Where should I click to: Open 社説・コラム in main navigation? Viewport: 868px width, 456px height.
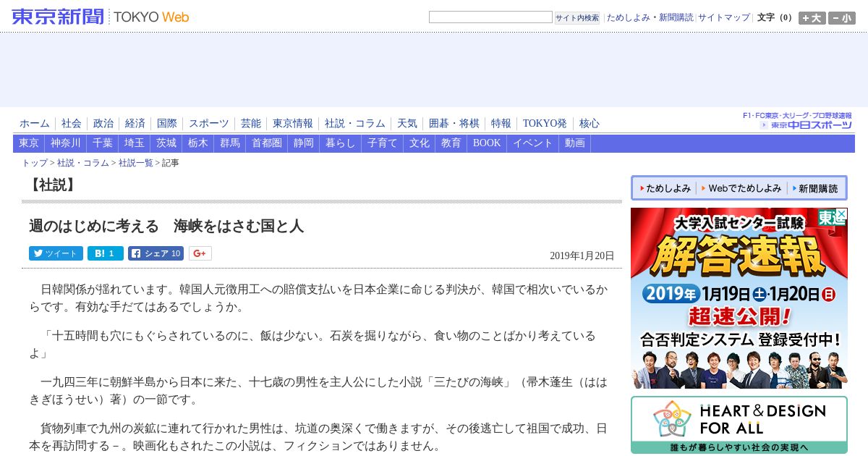(355, 124)
